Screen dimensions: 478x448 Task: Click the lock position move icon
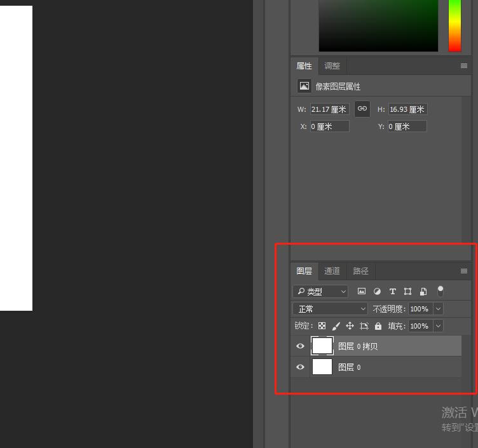click(350, 326)
